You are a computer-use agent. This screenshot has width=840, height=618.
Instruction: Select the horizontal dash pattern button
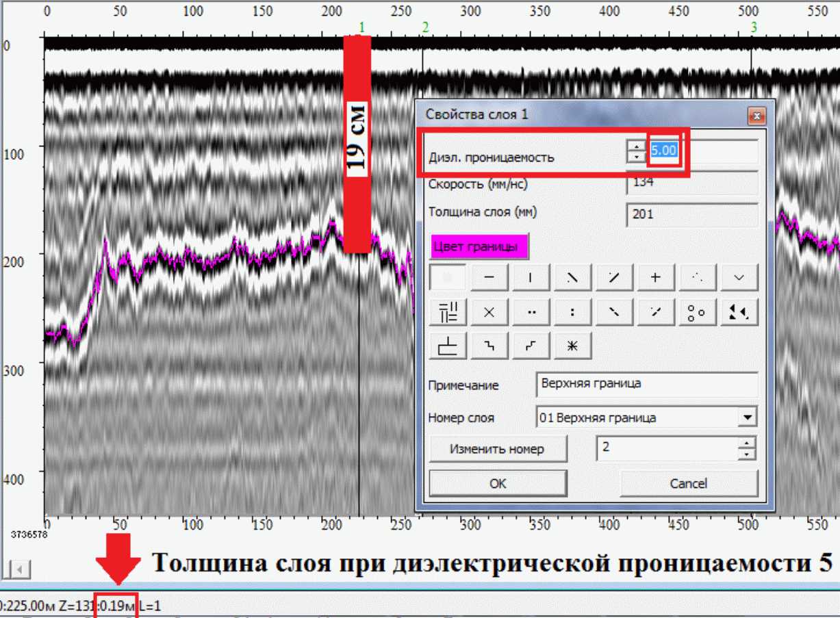(489, 277)
